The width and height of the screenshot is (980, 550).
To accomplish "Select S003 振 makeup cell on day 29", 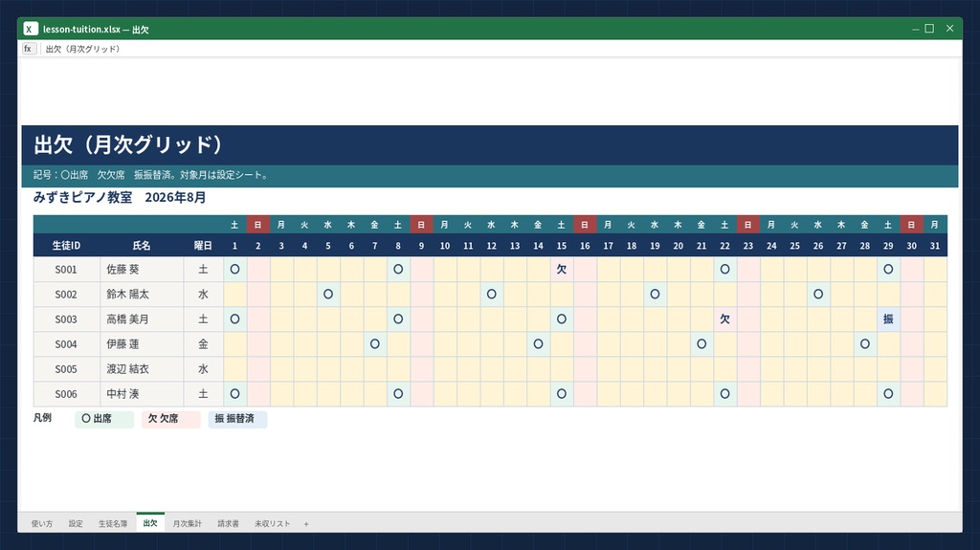I will tap(888, 319).
